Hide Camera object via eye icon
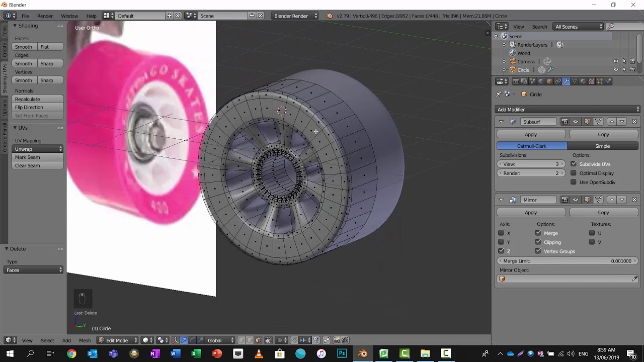Image resolution: width=644 pixels, height=362 pixels. (x=616, y=61)
